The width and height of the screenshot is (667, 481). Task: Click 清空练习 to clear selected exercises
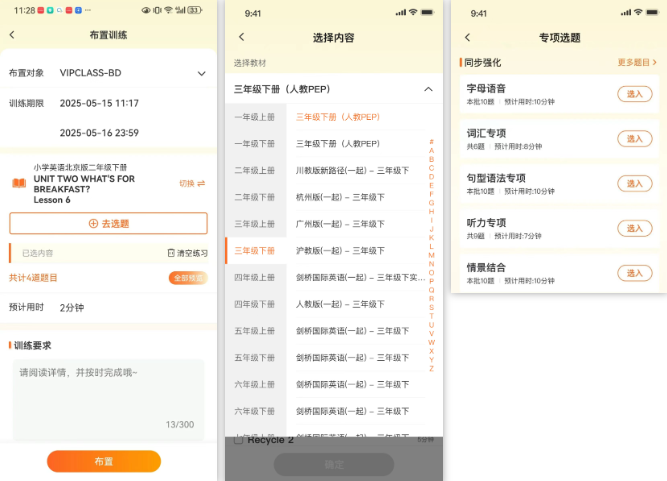point(188,253)
